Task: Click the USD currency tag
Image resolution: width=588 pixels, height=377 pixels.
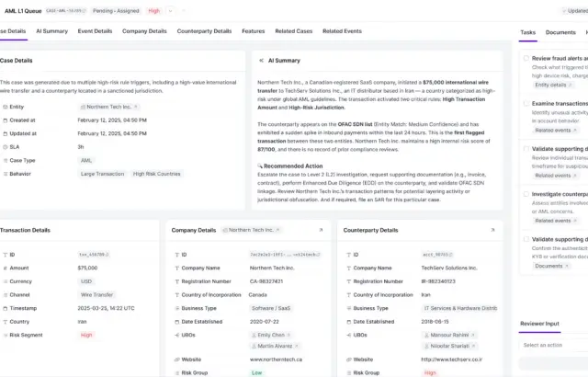Action: click(86, 281)
